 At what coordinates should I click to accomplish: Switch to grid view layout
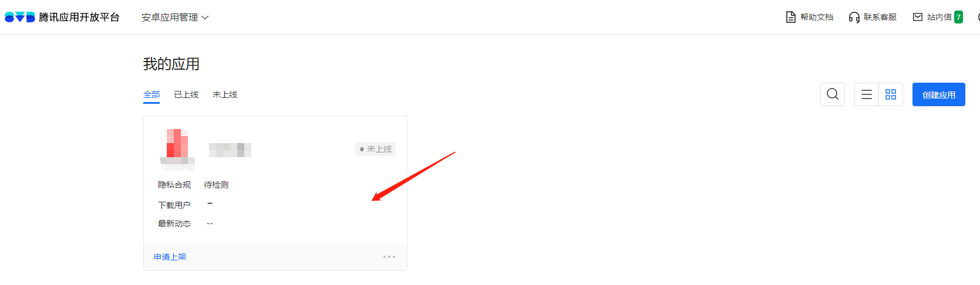tap(891, 94)
